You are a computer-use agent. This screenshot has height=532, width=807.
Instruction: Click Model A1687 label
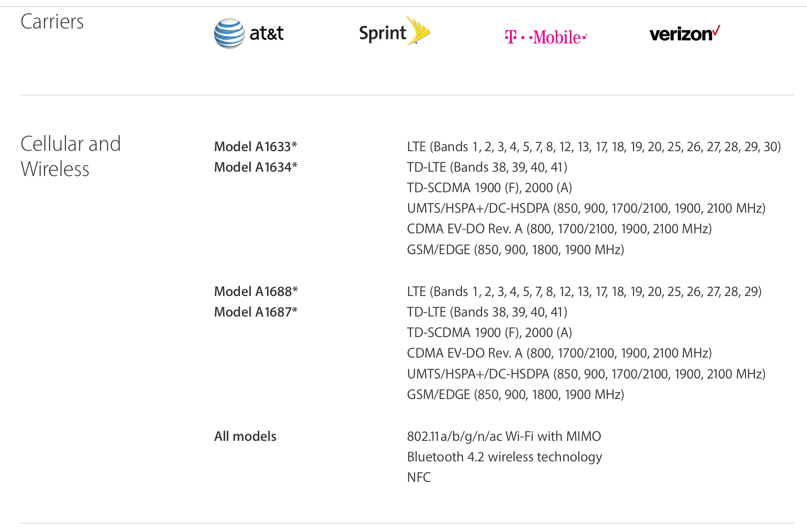(255, 312)
